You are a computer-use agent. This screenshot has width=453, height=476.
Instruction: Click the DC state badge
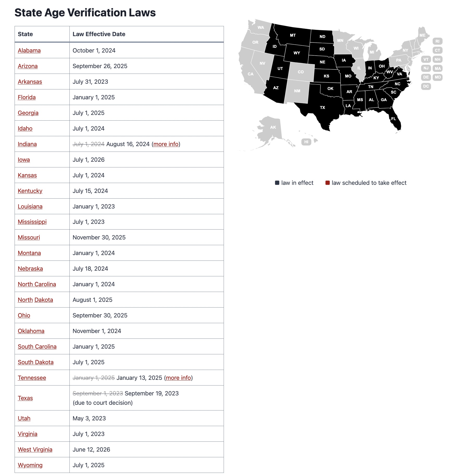[x=426, y=86]
